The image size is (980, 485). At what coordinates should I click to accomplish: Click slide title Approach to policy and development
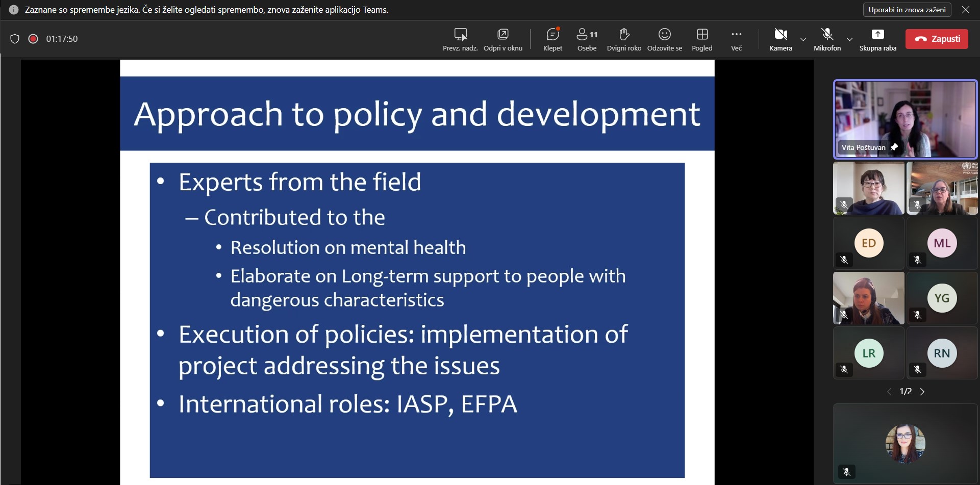pos(417,114)
